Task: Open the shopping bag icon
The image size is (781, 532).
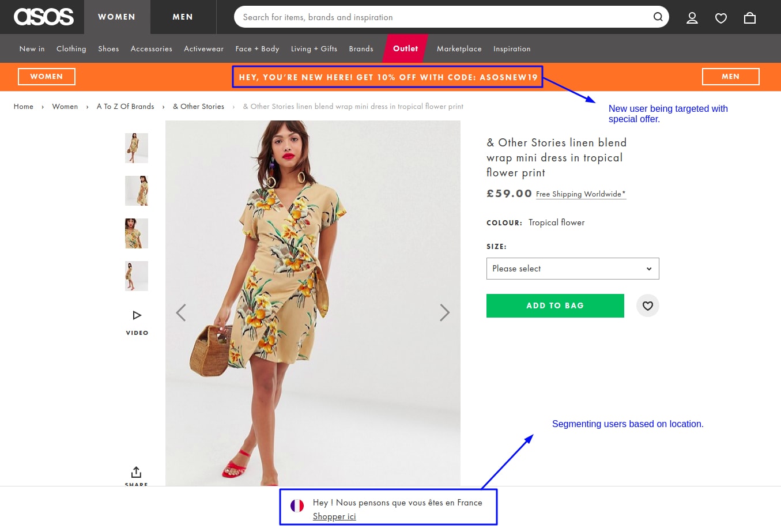Action: click(749, 18)
